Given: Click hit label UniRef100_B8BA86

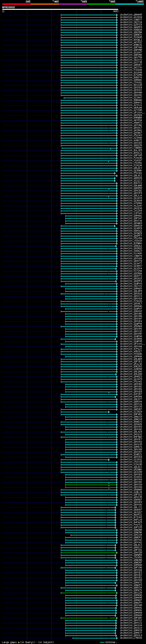Looking at the screenshot, I should click(x=131, y=100).
